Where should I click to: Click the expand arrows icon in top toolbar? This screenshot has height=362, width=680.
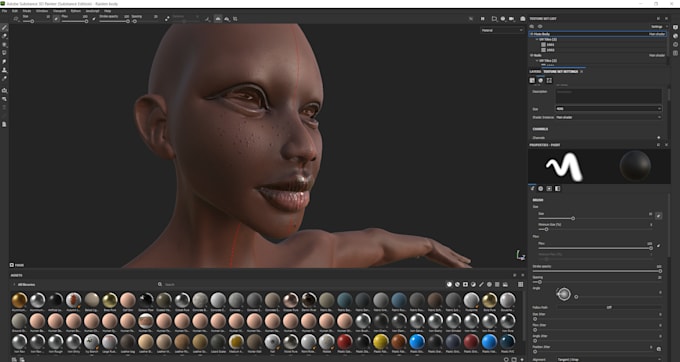tap(167, 19)
